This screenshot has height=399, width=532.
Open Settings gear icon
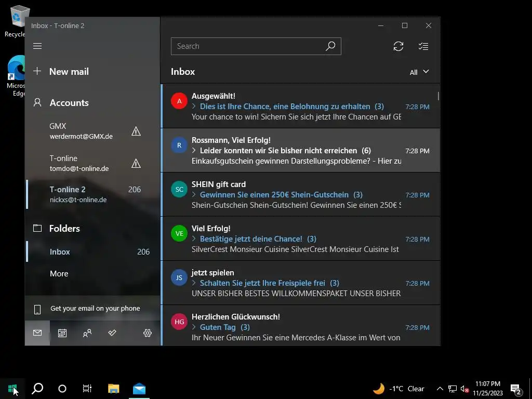point(147,333)
